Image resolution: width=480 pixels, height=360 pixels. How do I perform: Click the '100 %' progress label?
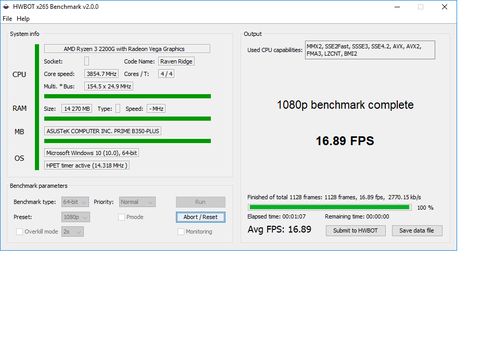pyautogui.click(x=425, y=207)
